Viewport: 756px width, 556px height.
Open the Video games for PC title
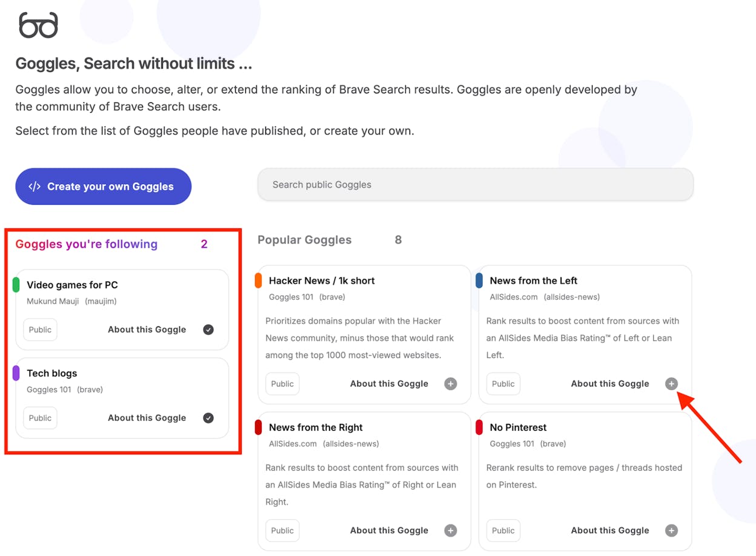(x=72, y=285)
